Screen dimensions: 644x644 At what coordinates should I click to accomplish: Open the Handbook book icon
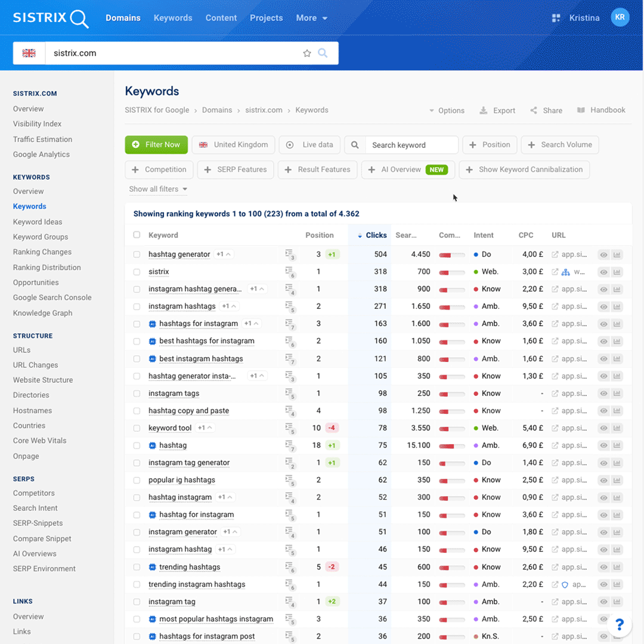[x=581, y=110]
